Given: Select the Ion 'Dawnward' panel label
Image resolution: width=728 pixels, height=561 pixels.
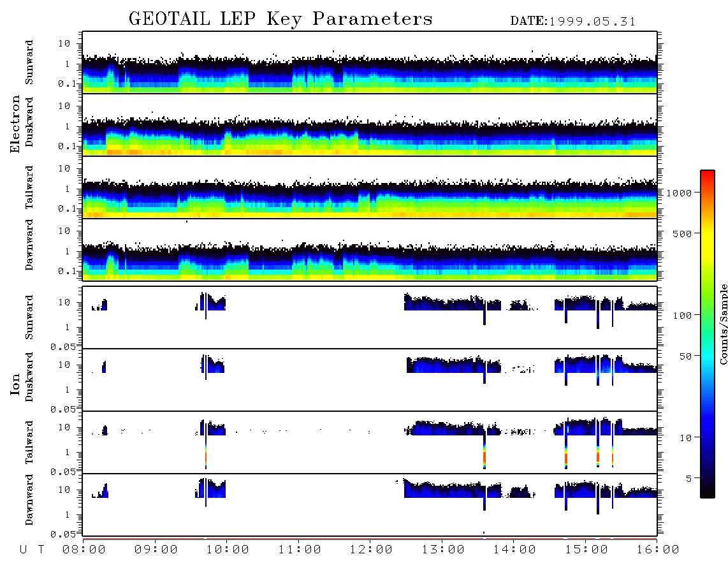Looking at the screenshot, I should point(29,500).
